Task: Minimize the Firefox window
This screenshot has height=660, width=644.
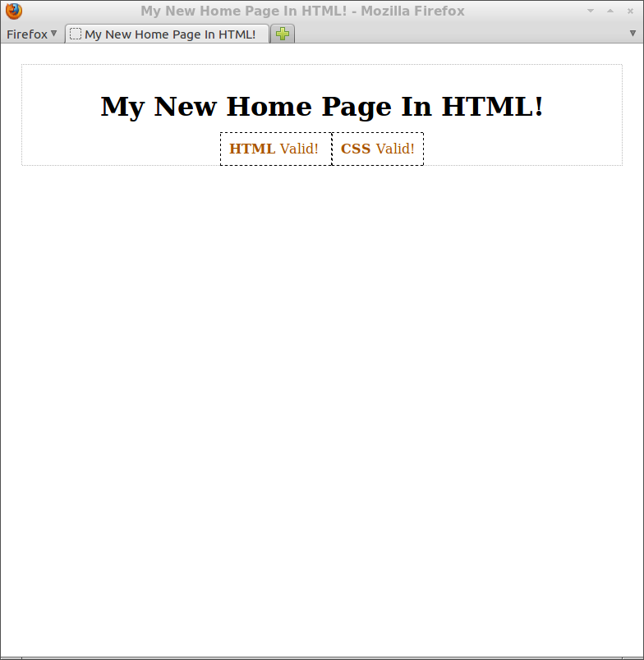Action: 591,11
